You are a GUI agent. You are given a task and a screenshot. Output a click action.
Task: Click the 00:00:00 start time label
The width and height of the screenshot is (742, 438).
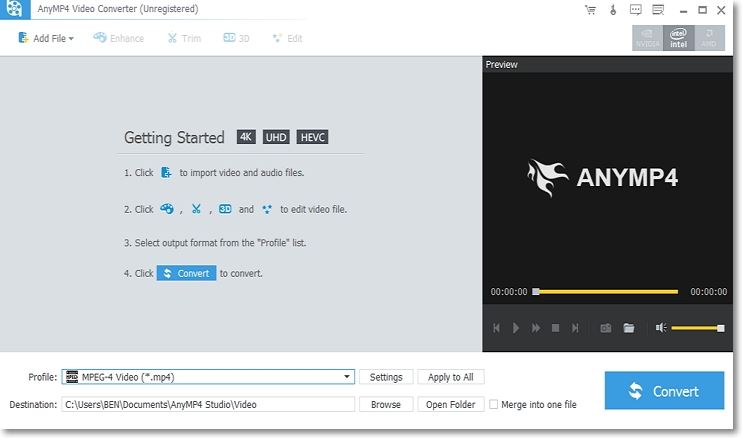pyautogui.click(x=509, y=292)
